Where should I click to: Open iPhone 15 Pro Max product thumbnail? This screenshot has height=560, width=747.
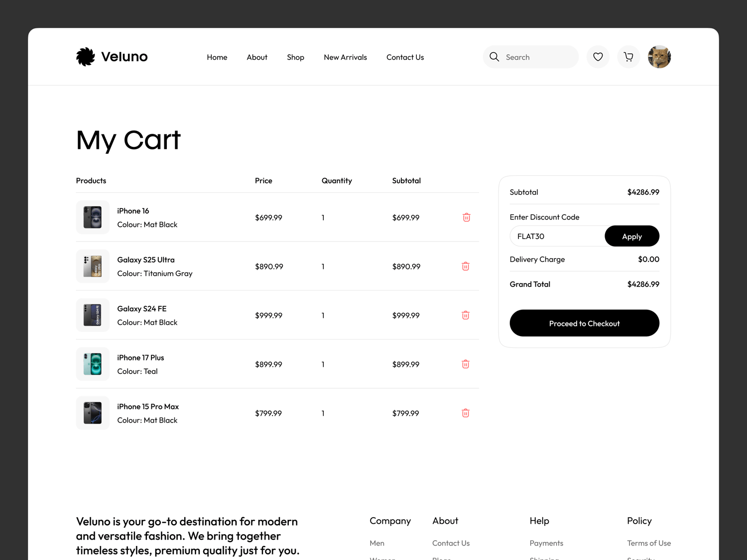(x=93, y=413)
